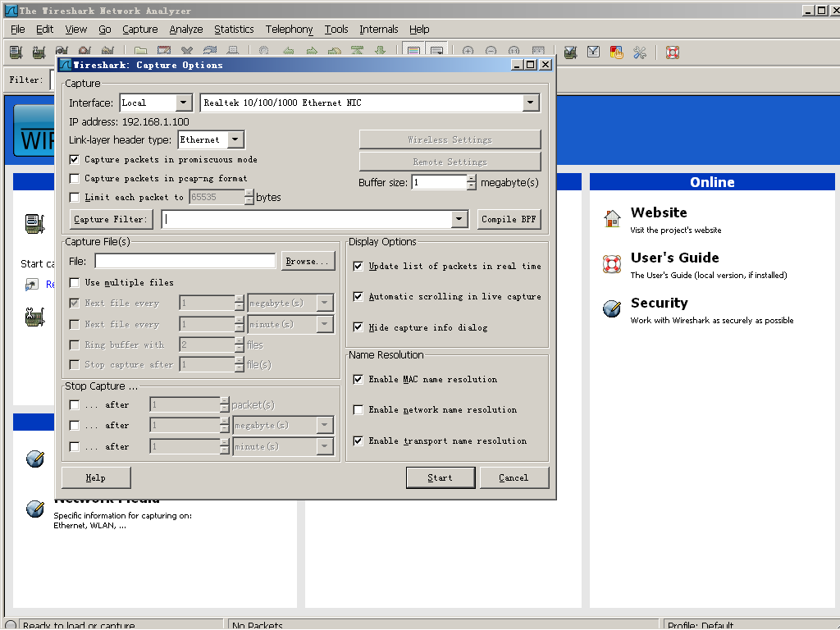Screen dimensions: 840x630
Task: Open the Edit menu
Action: 44,30
